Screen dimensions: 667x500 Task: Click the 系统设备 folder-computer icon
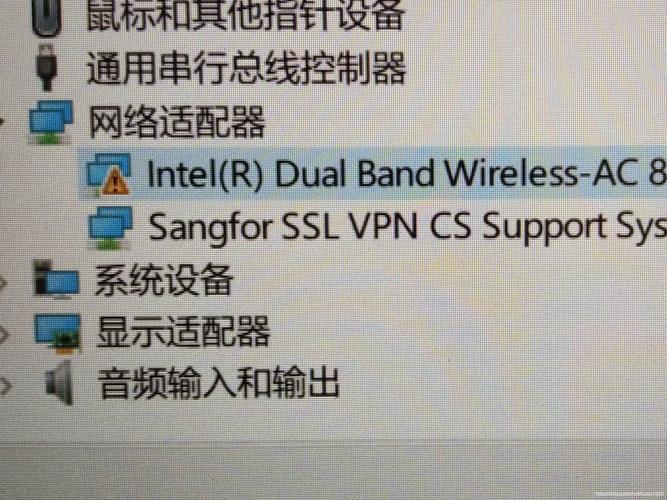[57, 279]
